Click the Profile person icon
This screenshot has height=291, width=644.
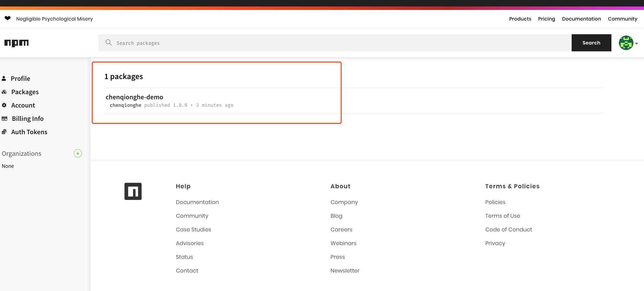[x=4, y=78]
